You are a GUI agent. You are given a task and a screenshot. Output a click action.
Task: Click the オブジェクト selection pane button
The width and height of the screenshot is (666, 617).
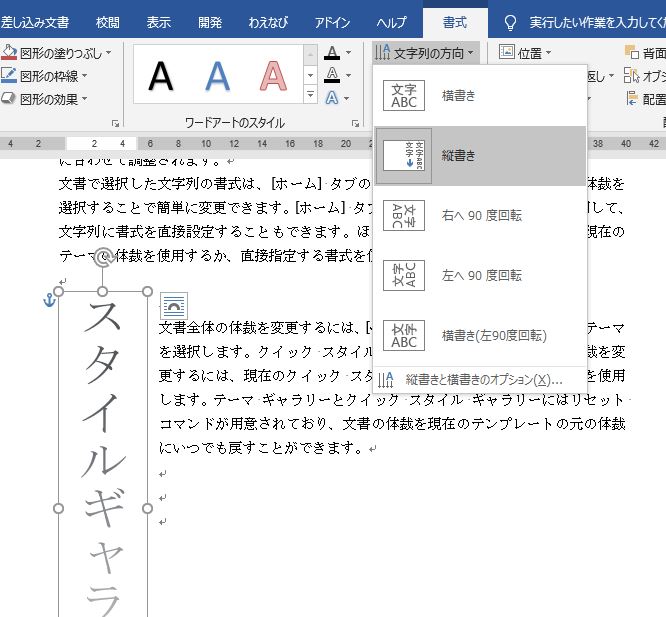click(645, 76)
